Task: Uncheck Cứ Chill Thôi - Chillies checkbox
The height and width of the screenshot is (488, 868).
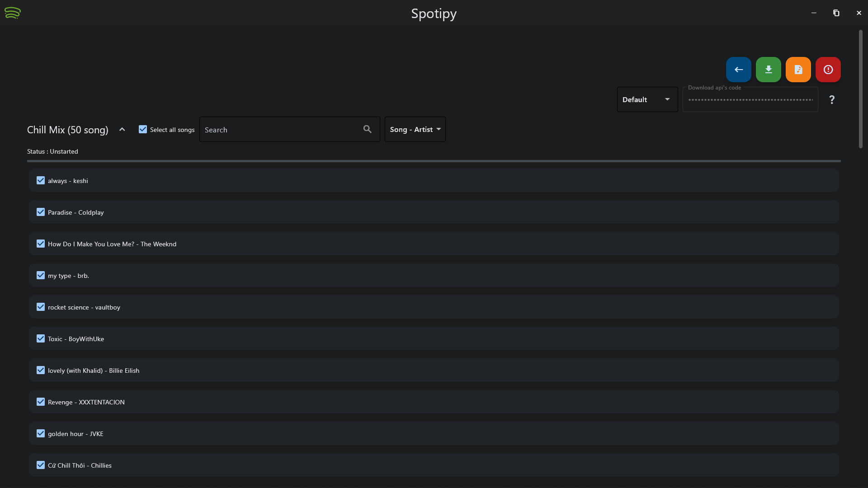Action: coord(41,465)
